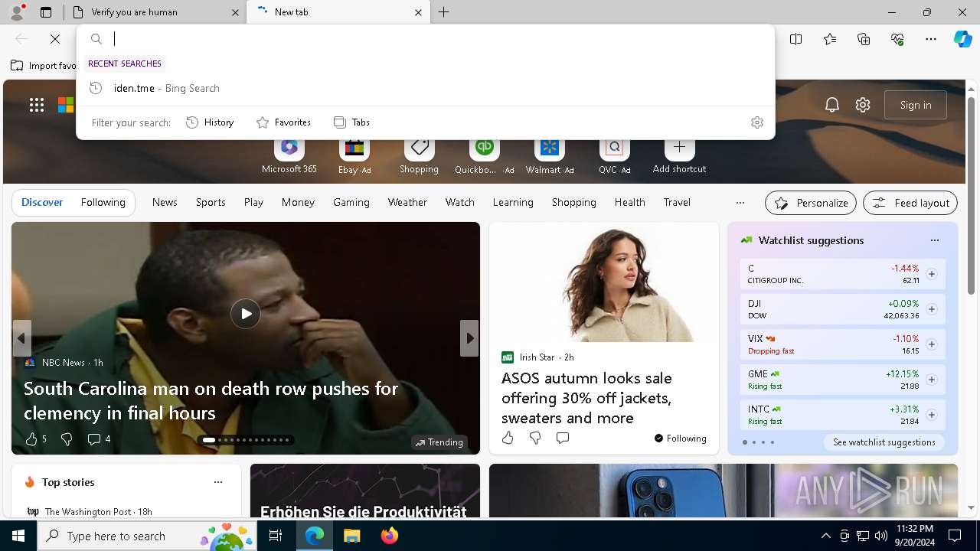Open address bar search settings gear

(757, 122)
